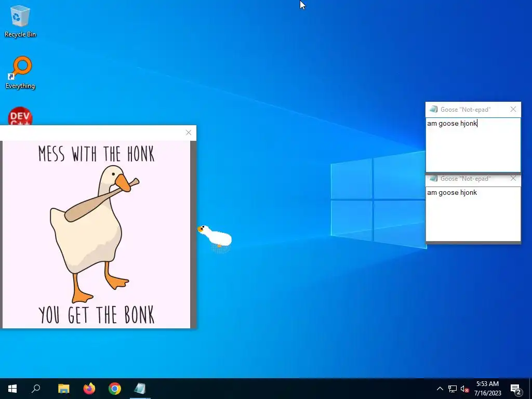Image resolution: width=532 pixels, height=399 pixels.
Task: Click "MESS WITH THE HONK" meme caption
Action: coord(96,154)
